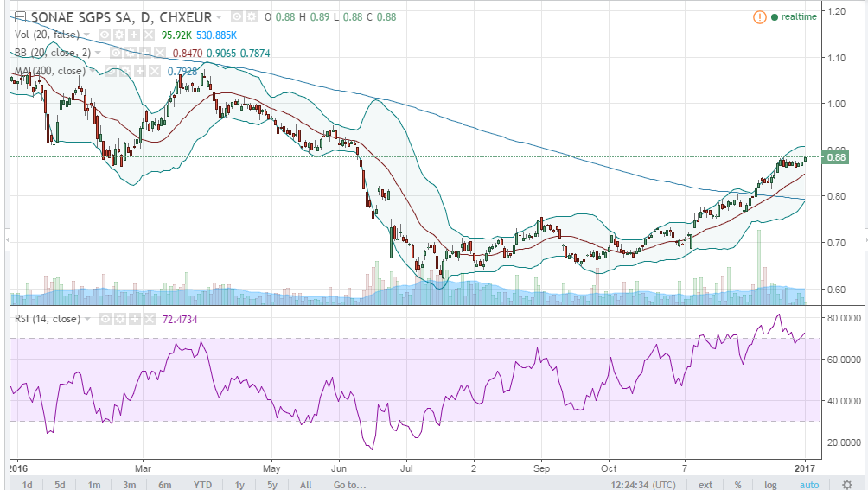Screen dimensions: 868x490
Task: Remove the RSI indicator with its X icon
Action: click(x=149, y=319)
